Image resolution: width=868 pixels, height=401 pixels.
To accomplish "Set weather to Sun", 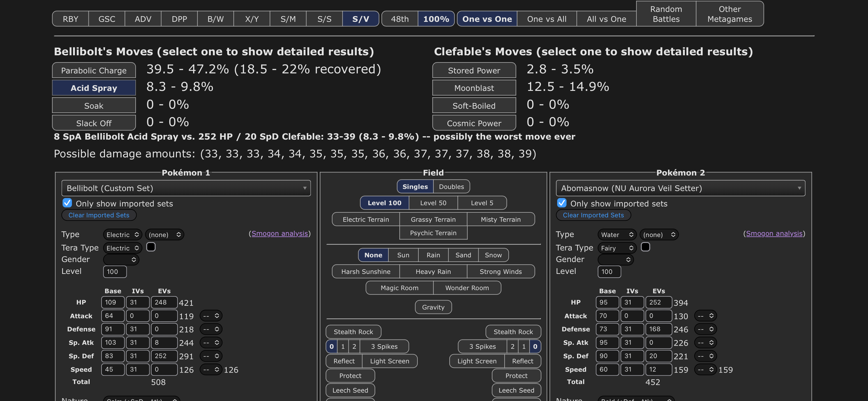I will click(x=403, y=255).
